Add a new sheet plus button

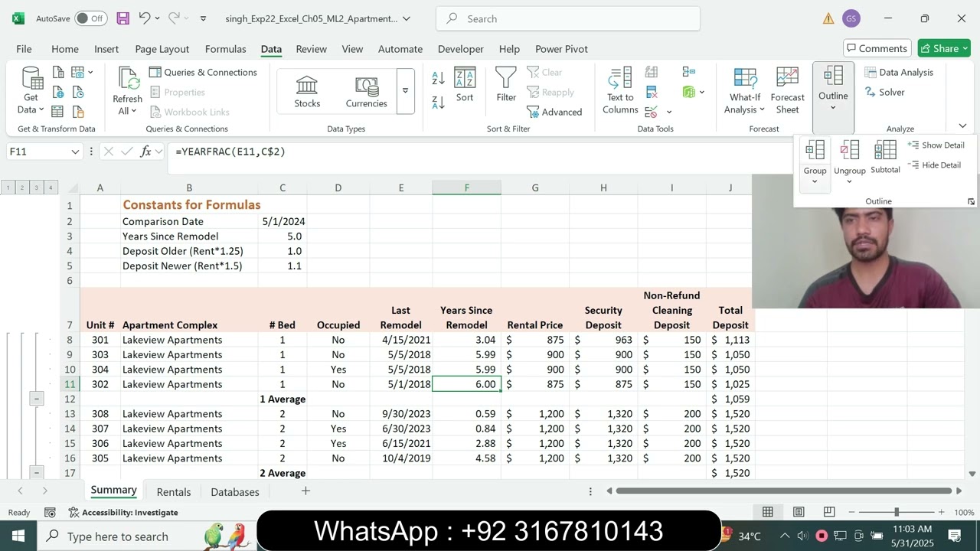pyautogui.click(x=305, y=491)
